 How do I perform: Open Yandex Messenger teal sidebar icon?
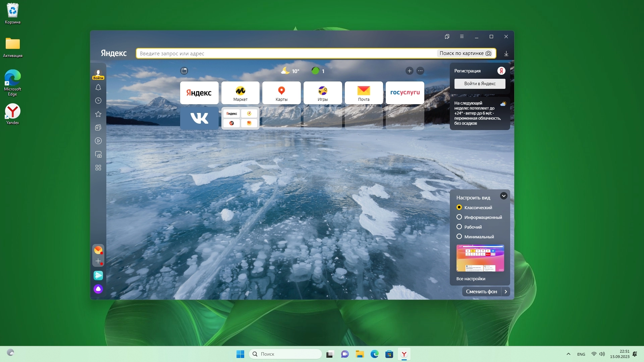point(98,276)
